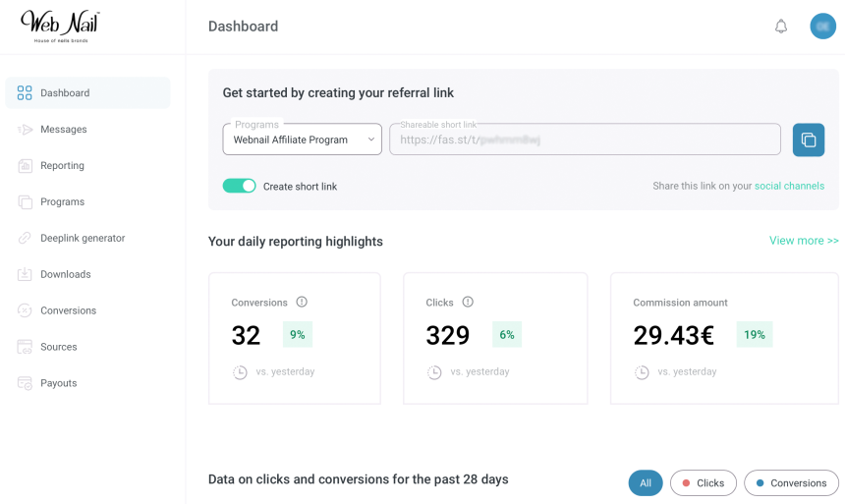Viewport: 845px width, 504px height.
Task: Select the All chart filter
Action: (x=646, y=482)
